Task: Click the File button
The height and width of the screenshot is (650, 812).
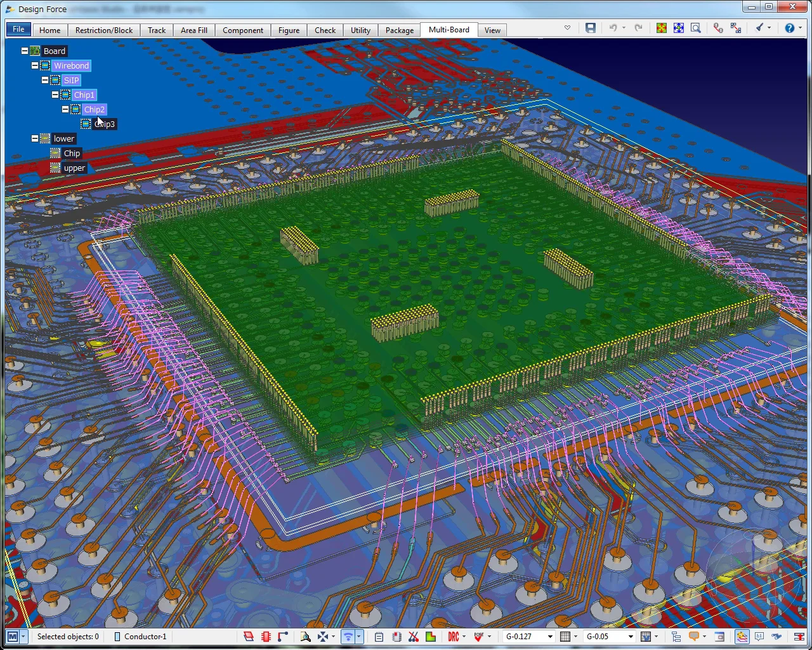Action: 18,29
